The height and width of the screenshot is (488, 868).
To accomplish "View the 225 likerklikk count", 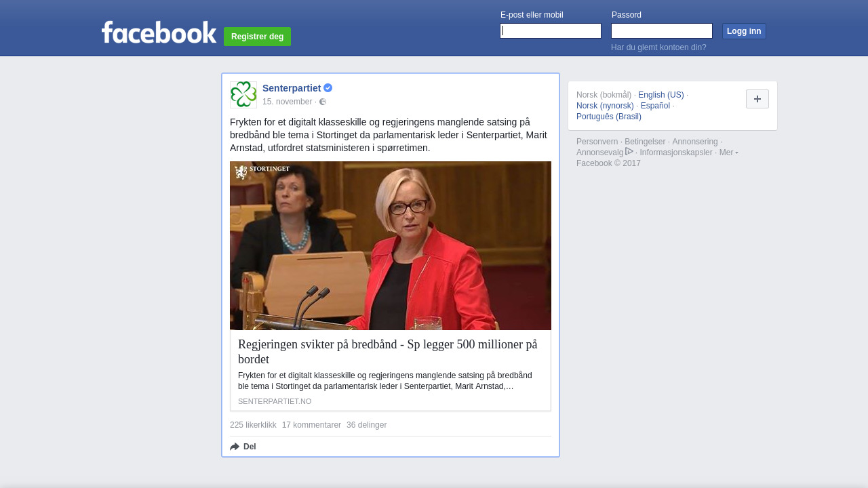I will (253, 425).
